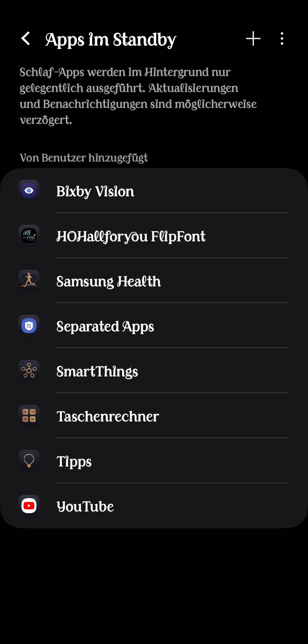
Task: Tap the HOHallforyou FlipFont app icon
Action: 29,236
